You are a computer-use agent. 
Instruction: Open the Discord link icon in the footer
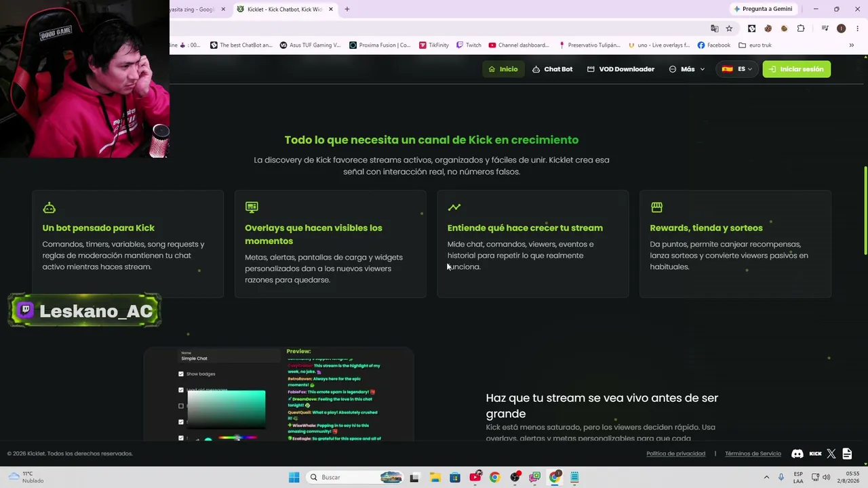coord(797,453)
